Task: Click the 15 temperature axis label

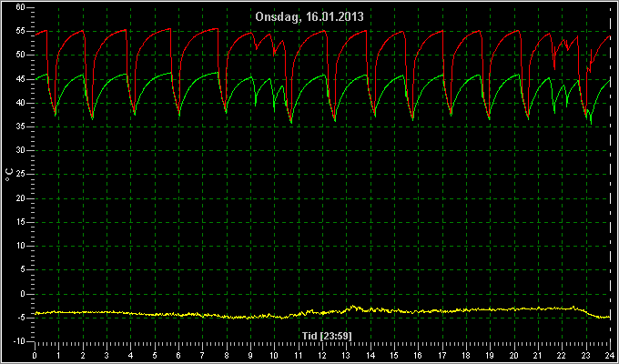Action: click(x=21, y=222)
